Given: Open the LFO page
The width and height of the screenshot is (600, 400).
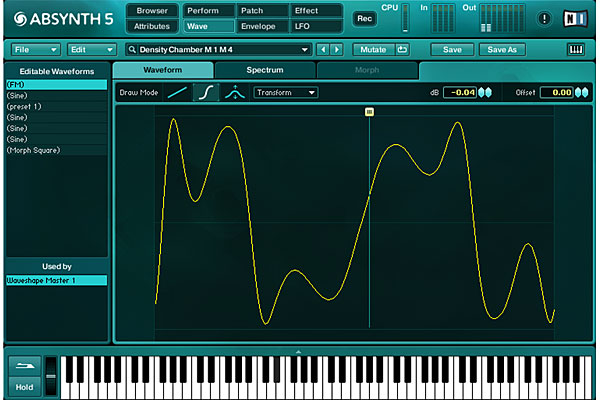Looking at the screenshot, I should (316, 26).
